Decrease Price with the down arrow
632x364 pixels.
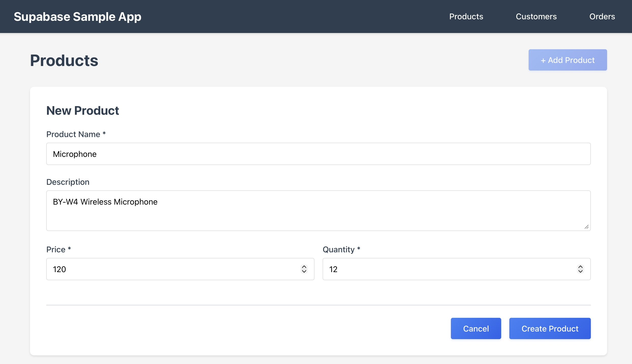[304, 271]
